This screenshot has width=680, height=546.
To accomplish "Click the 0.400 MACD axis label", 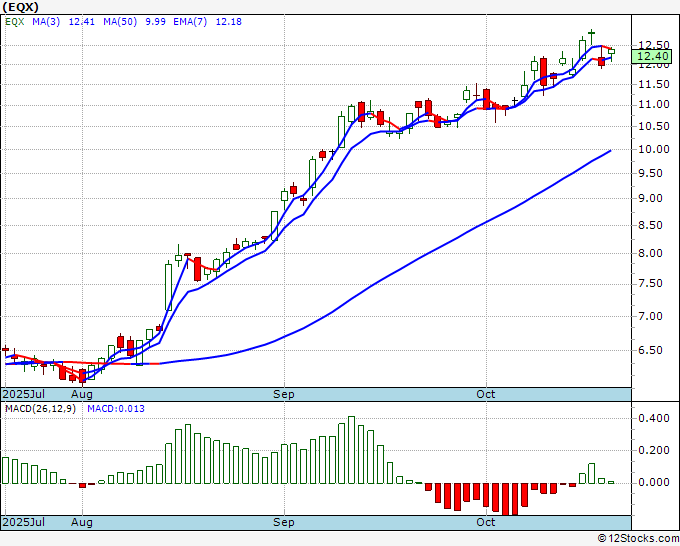I will point(654,418).
